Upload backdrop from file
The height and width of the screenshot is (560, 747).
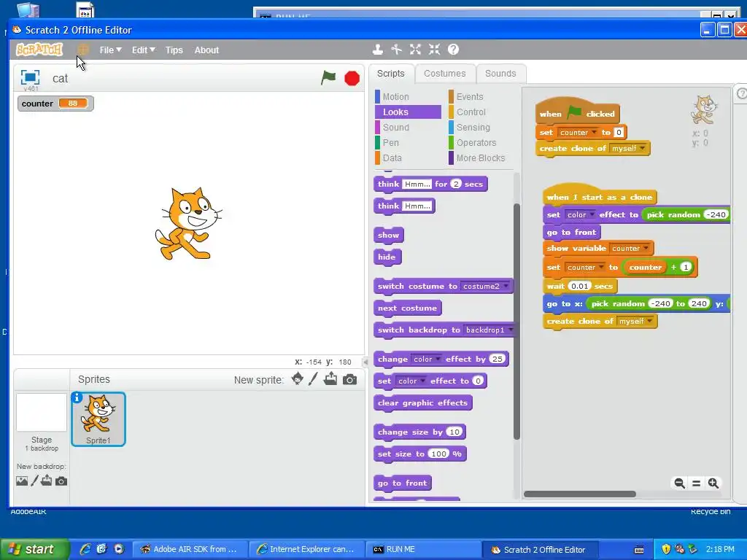coord(46,481)
